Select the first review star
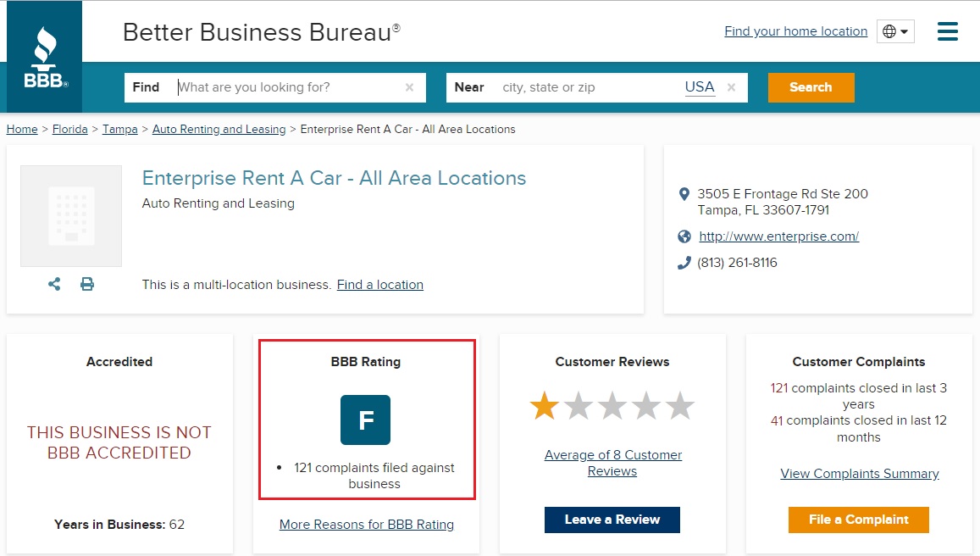The width and height of the screenshot is (980, 556). 545,406
